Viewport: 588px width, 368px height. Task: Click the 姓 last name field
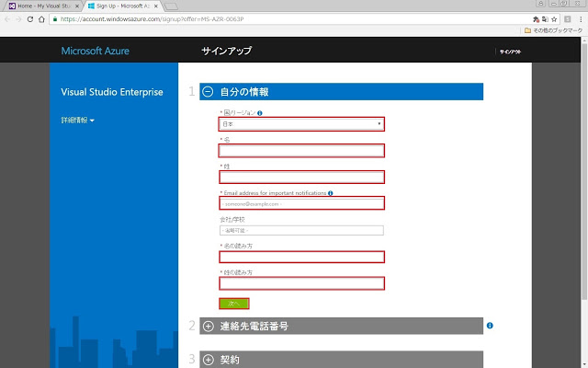(301, 178)
